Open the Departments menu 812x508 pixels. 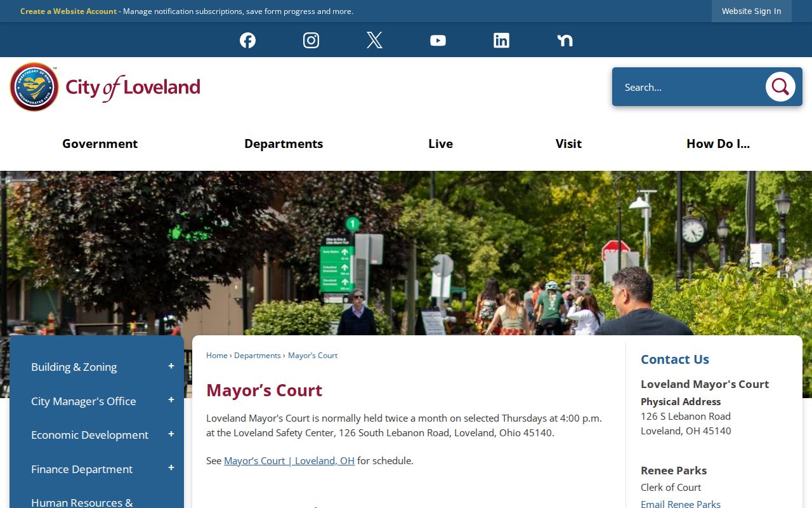pyautogui.click(x=284, y=144)
